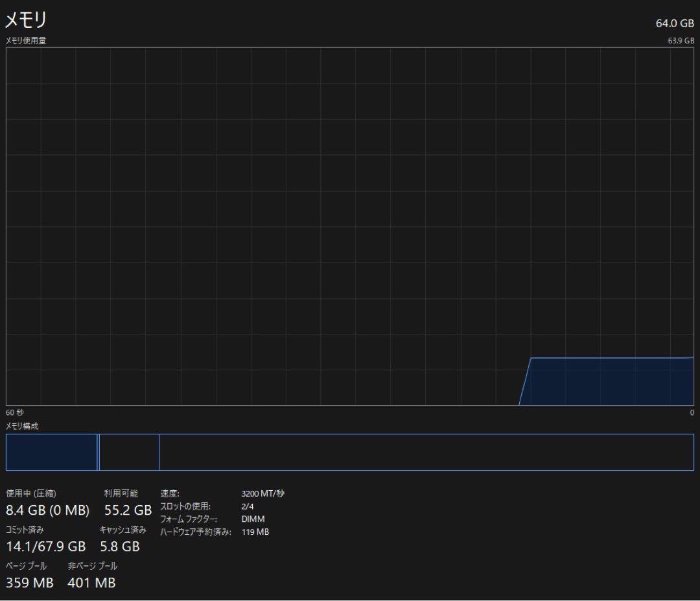Viewport: 700px width, 601px height.
Task: Click the DIMM form factor value
Action: click(x=253, y=519)
